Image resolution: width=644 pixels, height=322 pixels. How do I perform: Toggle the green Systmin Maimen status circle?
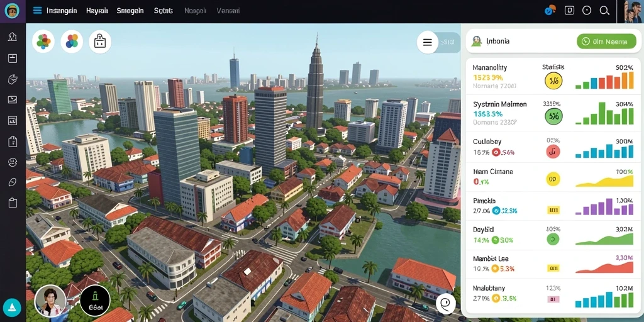point(553,116)
